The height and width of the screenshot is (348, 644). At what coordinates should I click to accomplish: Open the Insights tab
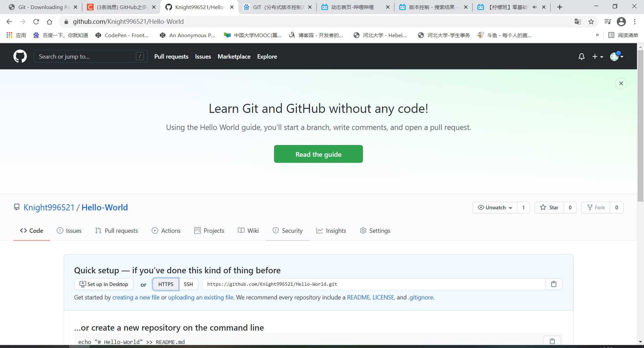tap(331, 230)
